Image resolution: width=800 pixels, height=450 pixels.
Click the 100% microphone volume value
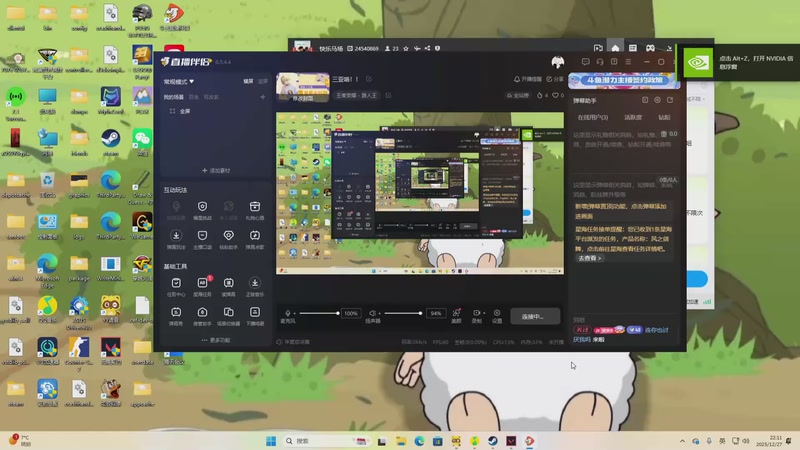pyautogui.click(x=351, y=313)
